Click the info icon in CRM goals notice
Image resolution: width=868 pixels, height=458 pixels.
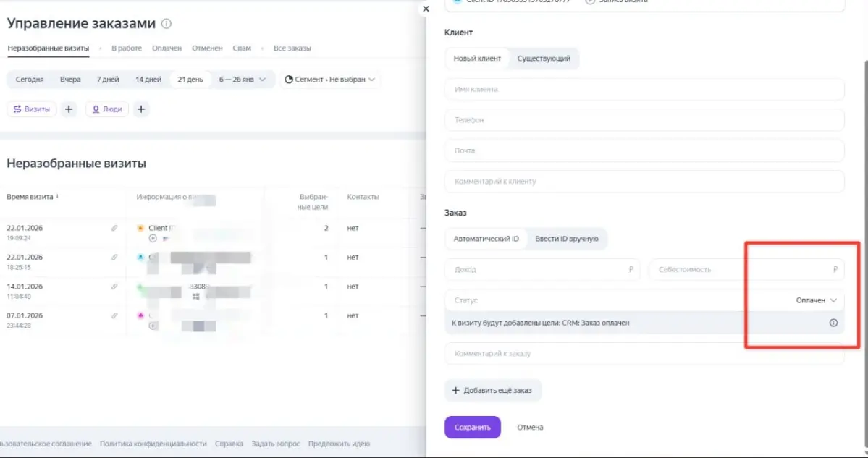coord(833,323)
